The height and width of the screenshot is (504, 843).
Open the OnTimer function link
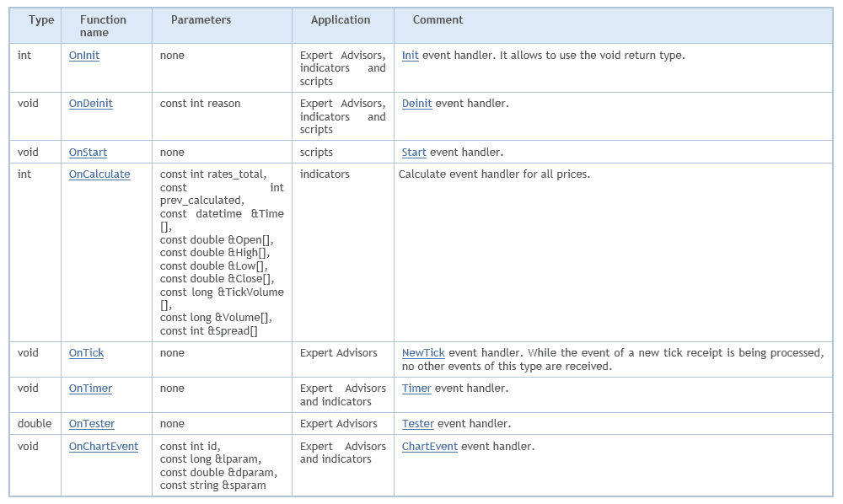click(x=90, y=389)
